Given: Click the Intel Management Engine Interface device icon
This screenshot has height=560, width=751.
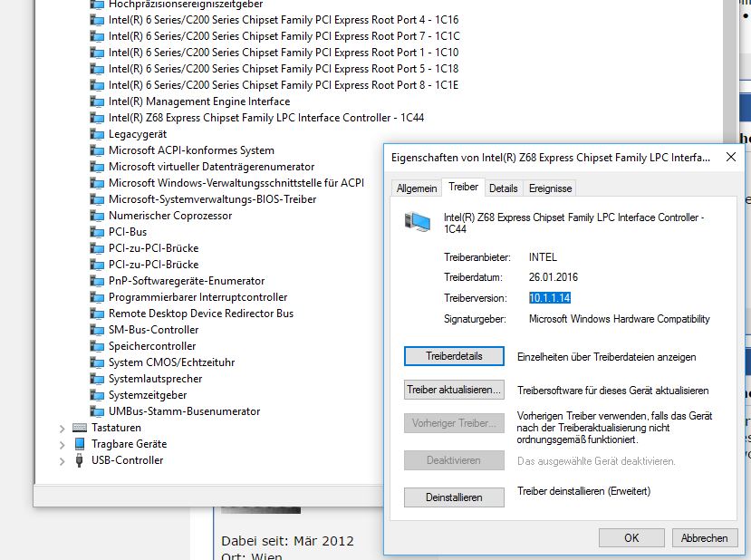Looking at the screenshot, I should [x=97, y=101].
